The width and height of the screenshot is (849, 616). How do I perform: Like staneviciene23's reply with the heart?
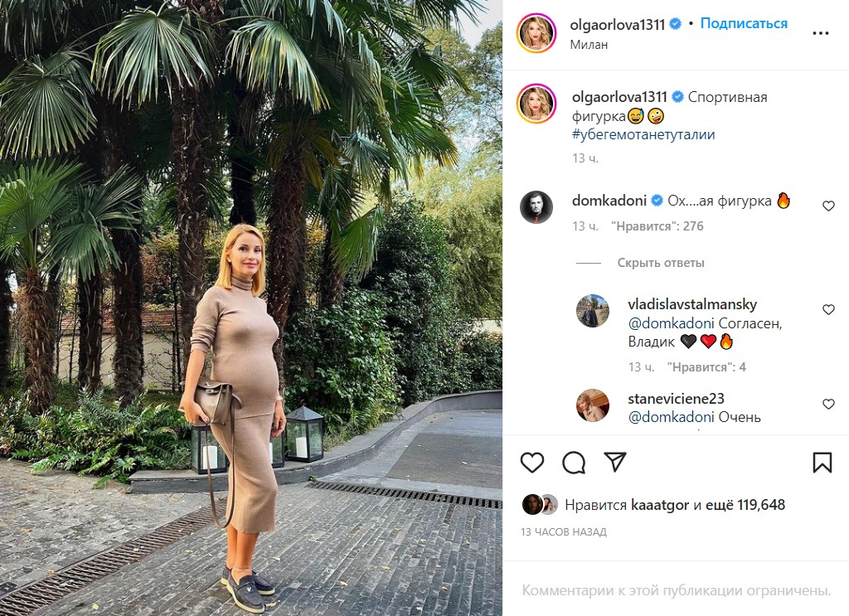coord(828,405)
